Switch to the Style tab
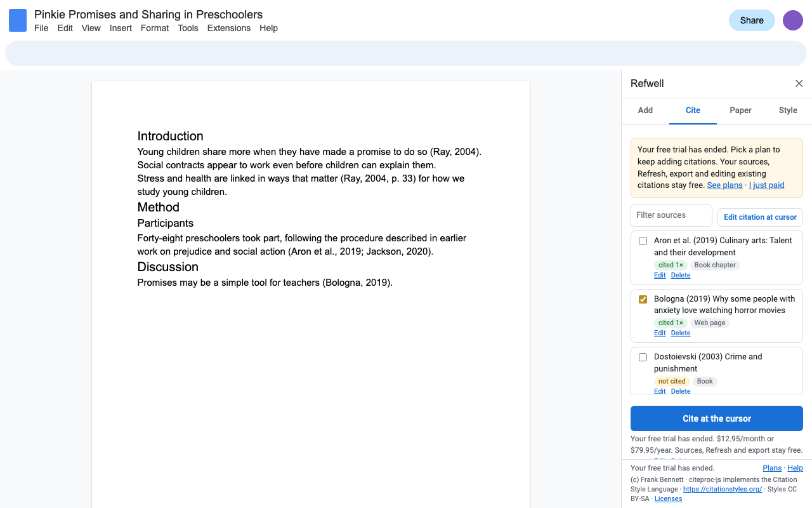 788,110
